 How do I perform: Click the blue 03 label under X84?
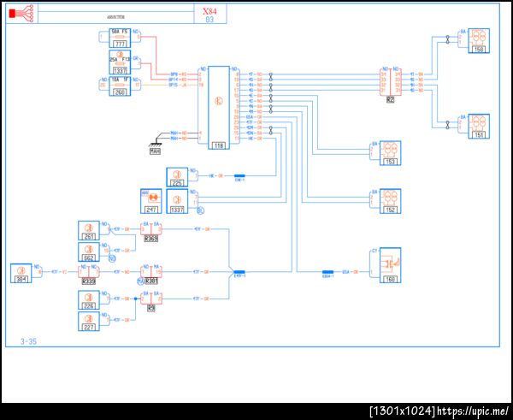coord(209,20)
